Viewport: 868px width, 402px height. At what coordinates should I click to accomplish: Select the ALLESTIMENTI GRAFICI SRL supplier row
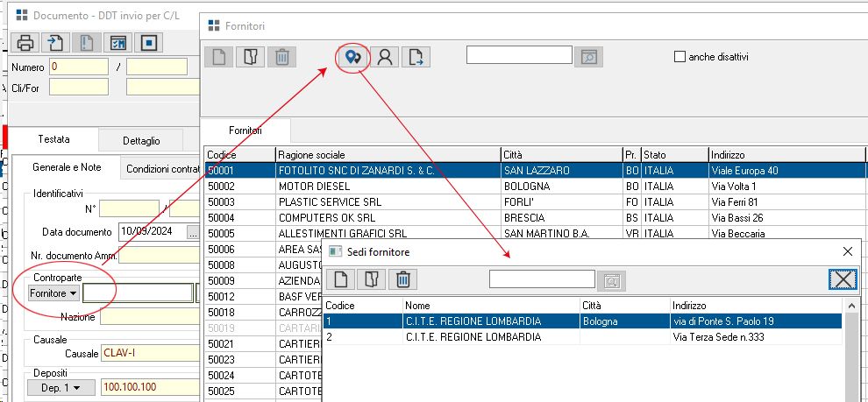[x=535, y=233]
